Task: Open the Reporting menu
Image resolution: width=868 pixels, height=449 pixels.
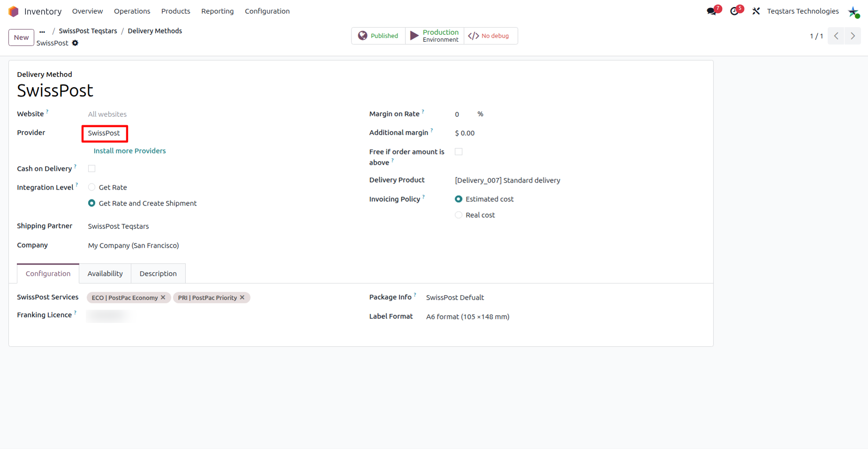Action: tap(217, 11)
